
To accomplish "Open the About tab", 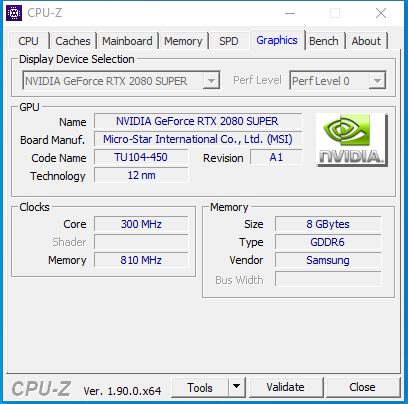I will coord(366,41).
